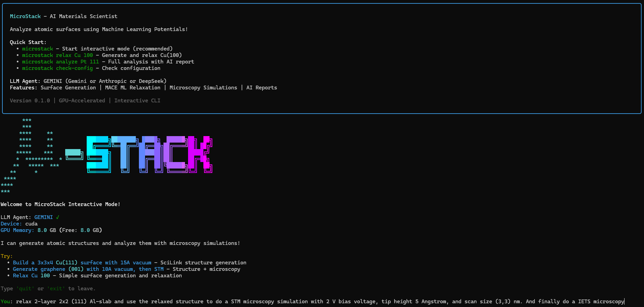Click the 'Surface Generation' feature text
Screen dimensions: 644x307
pos(68,88)
